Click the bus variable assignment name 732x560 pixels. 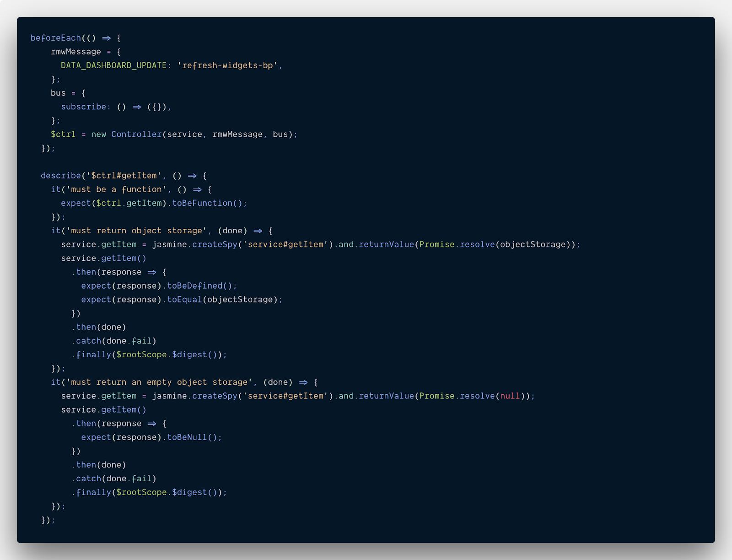tap(58, 93)
